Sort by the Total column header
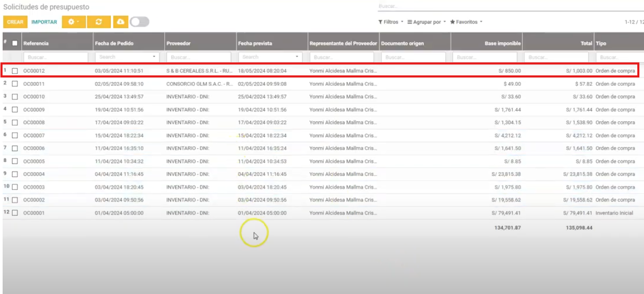644x294 pixels. coord(586,43)
